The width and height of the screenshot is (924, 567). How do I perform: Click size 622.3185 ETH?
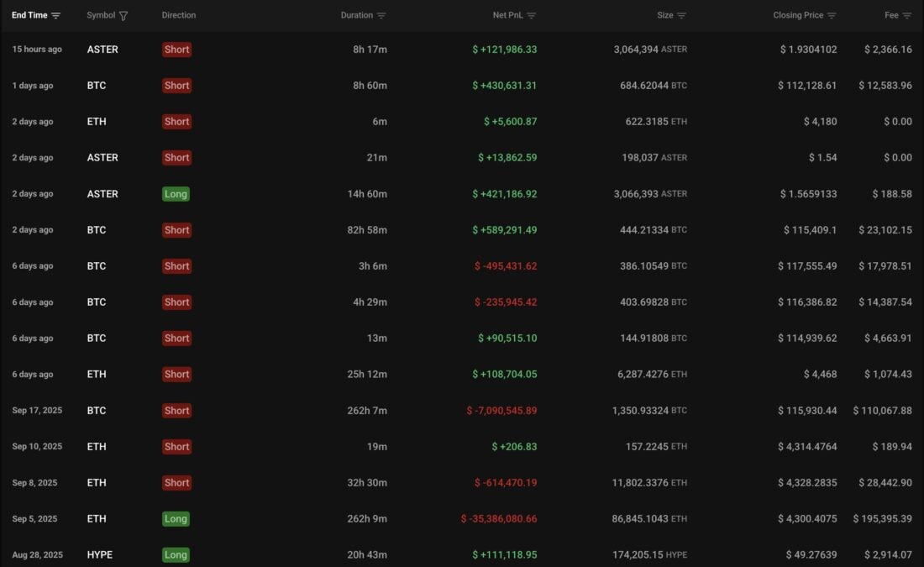(657, 122)
